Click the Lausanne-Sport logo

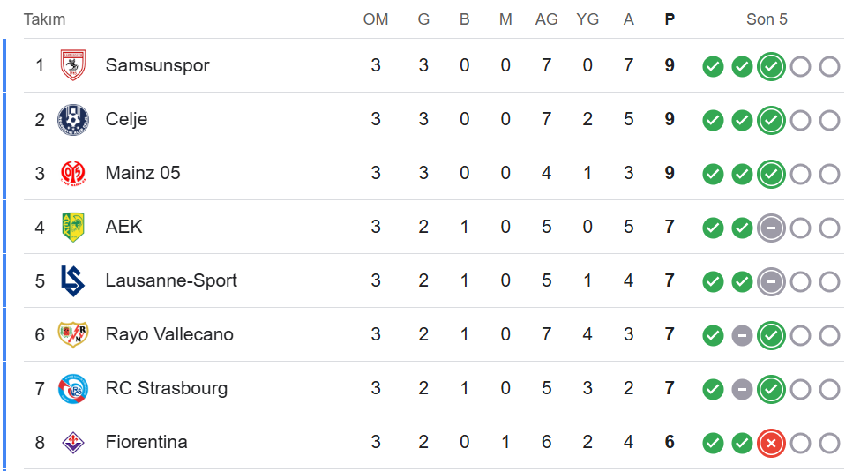pos(72,280)
